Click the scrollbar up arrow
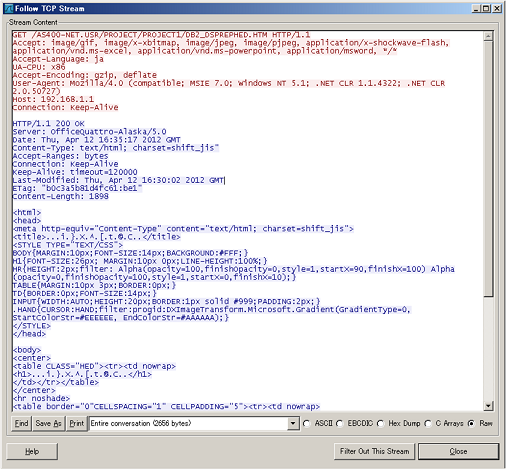The width and height of the screenshot is (506, 470). pos(488,36)
